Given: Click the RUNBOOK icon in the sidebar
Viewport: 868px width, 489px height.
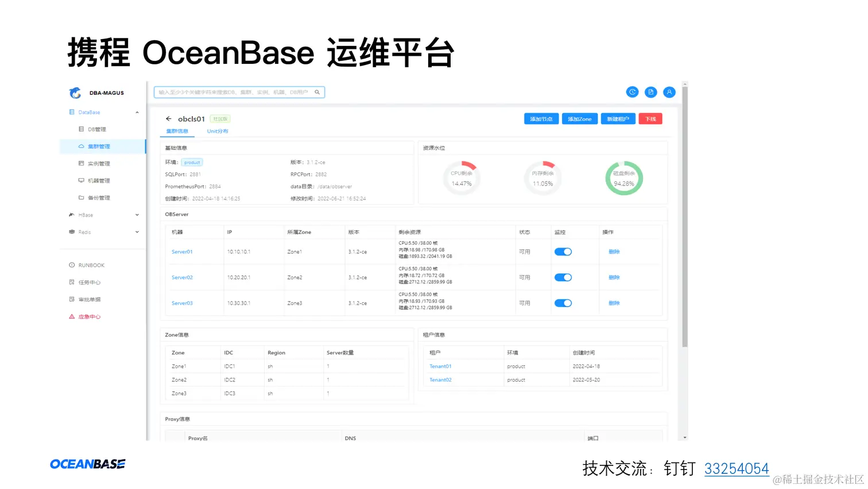Looking at the screenshot, I should [72, 265].
